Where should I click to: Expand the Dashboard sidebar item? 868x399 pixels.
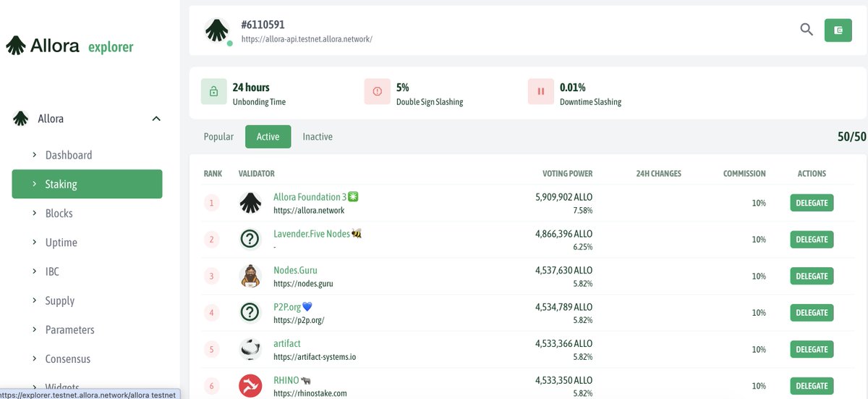(x=69, y=155)
